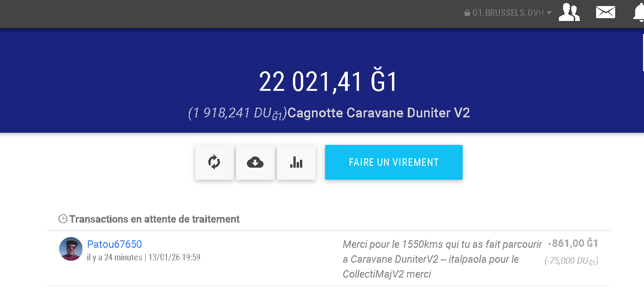Open the contacts people icon in header
644x299 pixels.
569,12
